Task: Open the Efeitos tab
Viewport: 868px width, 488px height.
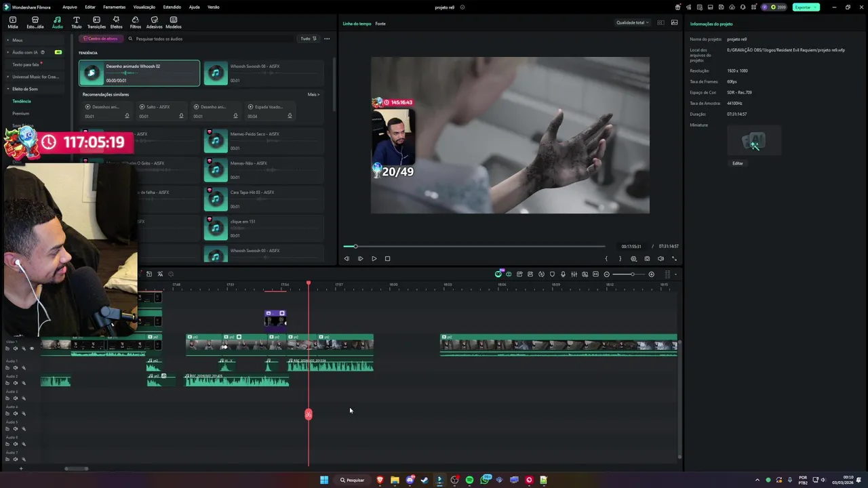Action: pyautogui.click(x=116, y=22)
